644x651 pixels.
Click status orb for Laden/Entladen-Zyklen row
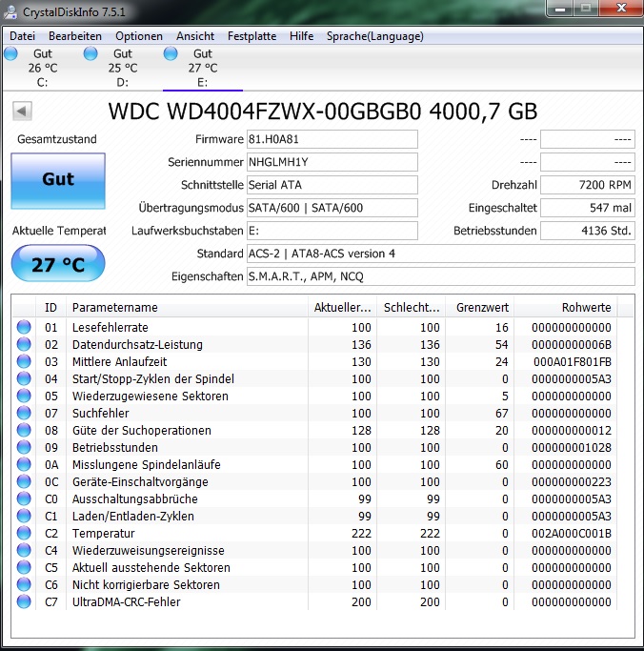pyautogui.click(x=24, y=516)
